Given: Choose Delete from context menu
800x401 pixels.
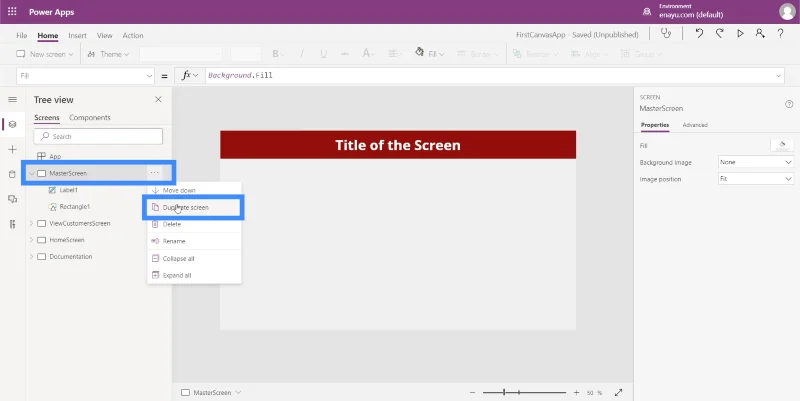Looking at the screenshot, I should tap(194, 224).
